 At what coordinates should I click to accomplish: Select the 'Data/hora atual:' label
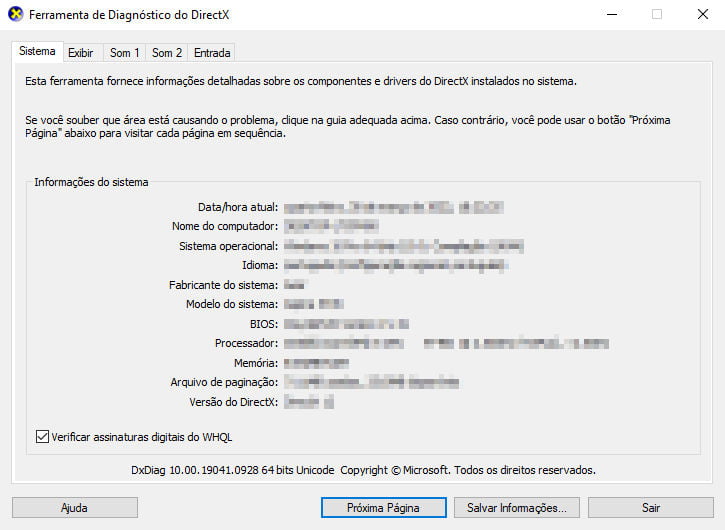point(238,207)
